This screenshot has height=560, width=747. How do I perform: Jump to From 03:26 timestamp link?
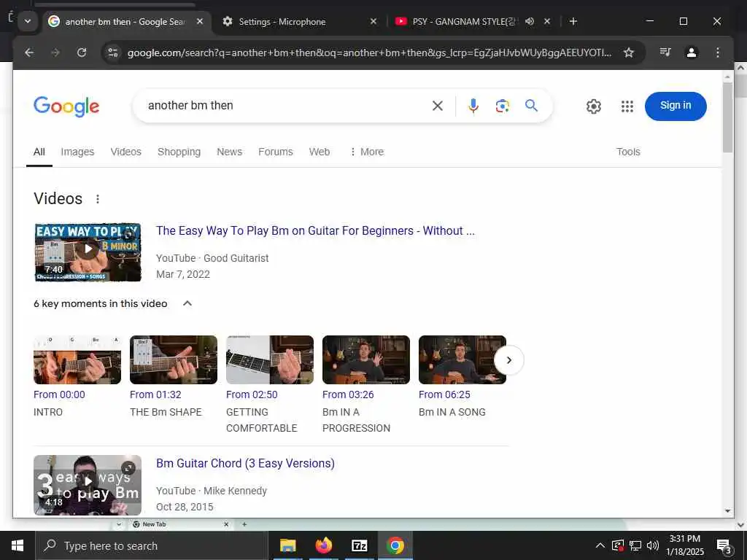point(348,394)
